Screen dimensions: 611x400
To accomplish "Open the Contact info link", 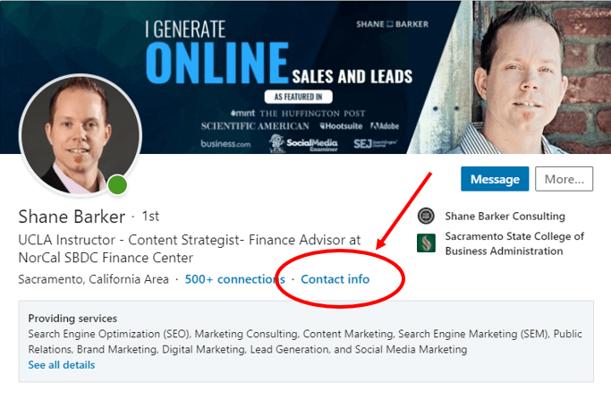I will (x=335, y=279).
